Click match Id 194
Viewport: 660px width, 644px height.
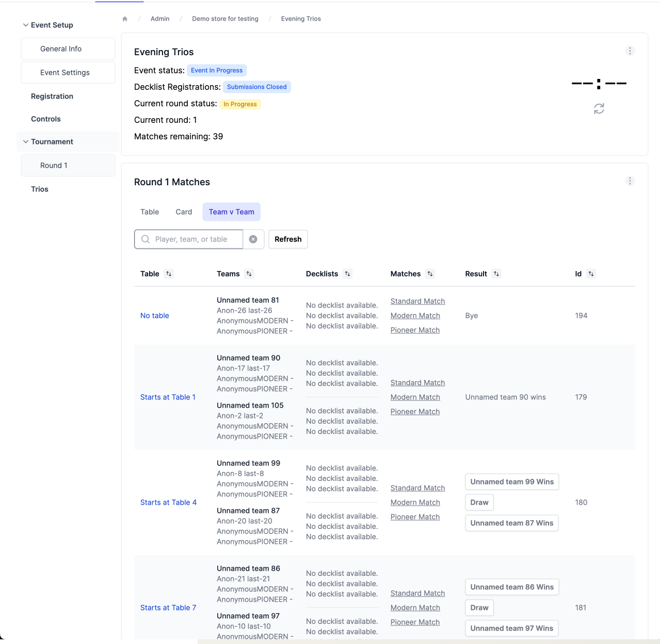click(x=581, y=316)
